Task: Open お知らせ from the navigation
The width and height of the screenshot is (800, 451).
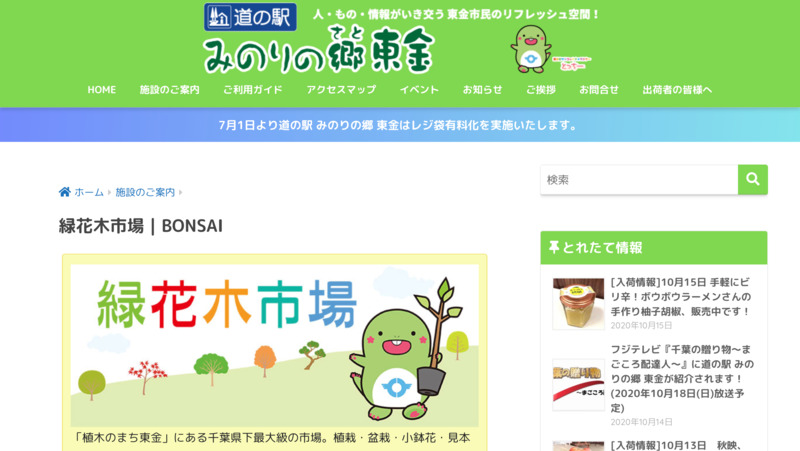Action: pyautogui.click(x=482, y=90)
